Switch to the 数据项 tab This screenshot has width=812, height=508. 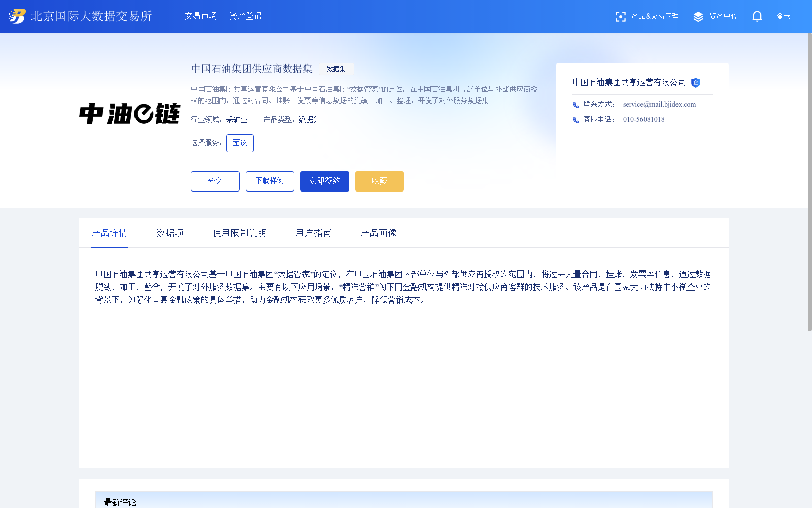point(170,233)
